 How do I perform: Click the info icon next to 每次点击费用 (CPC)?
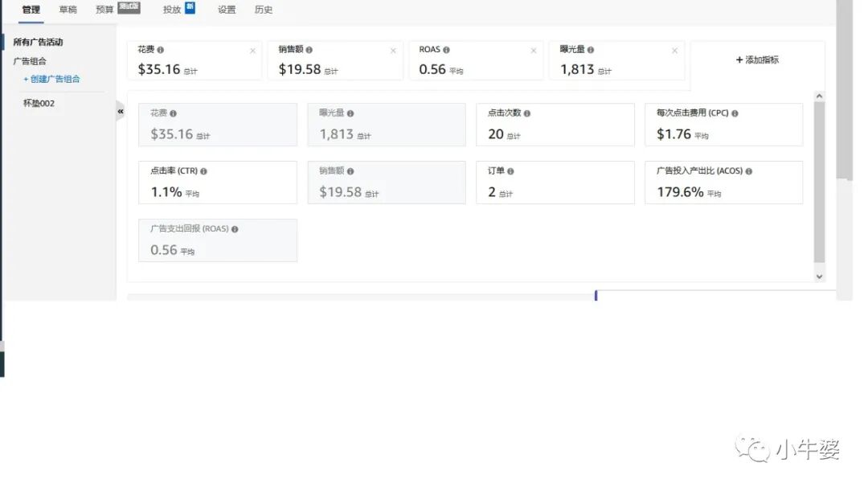point(735,113)
